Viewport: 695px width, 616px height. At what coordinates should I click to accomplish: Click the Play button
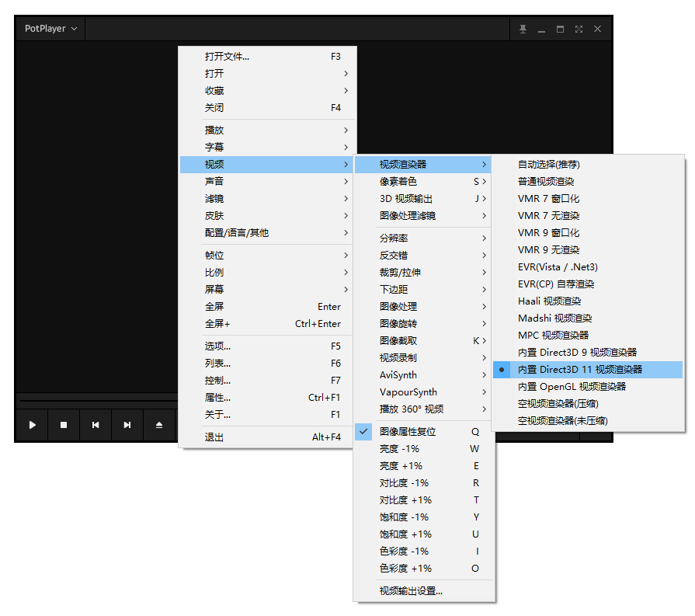click(x=32, y=425)
